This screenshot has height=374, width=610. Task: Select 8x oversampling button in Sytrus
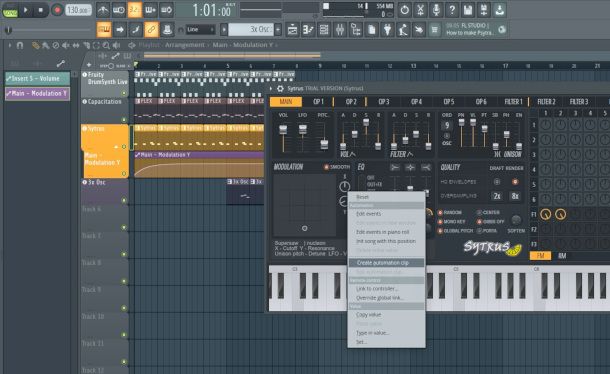(x=515, y=196)
